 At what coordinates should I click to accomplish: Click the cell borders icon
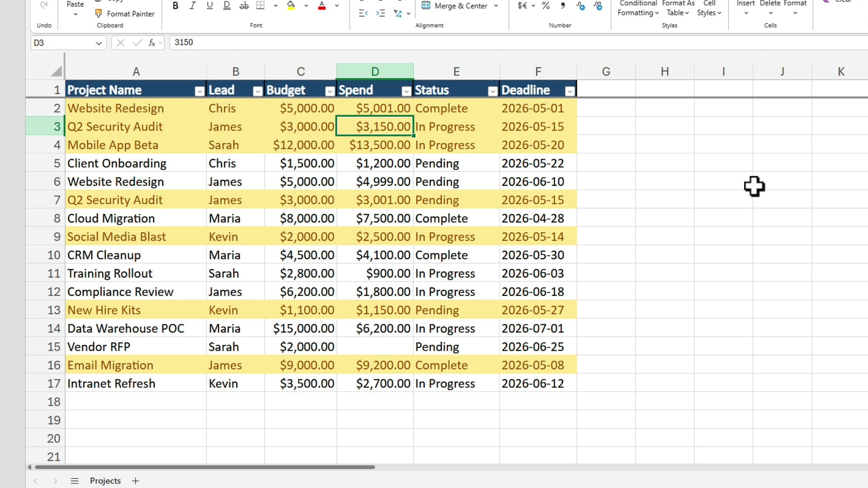click(260, 6)
